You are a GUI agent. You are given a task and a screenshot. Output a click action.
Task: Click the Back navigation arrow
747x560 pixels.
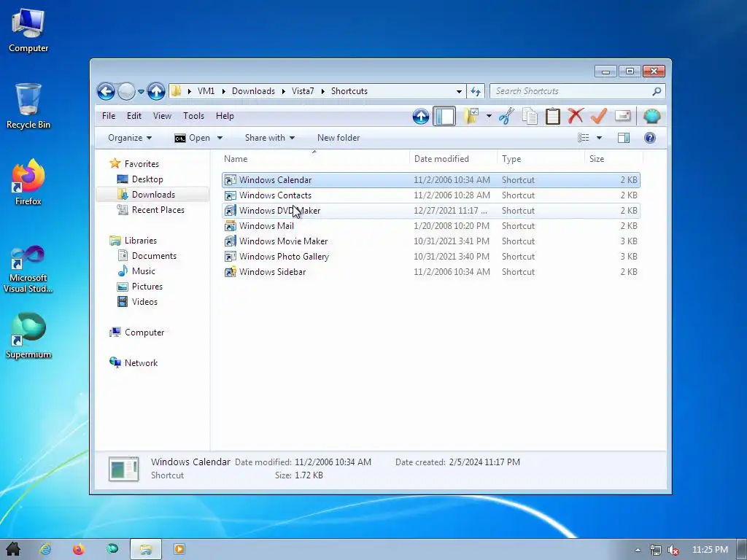106,91
